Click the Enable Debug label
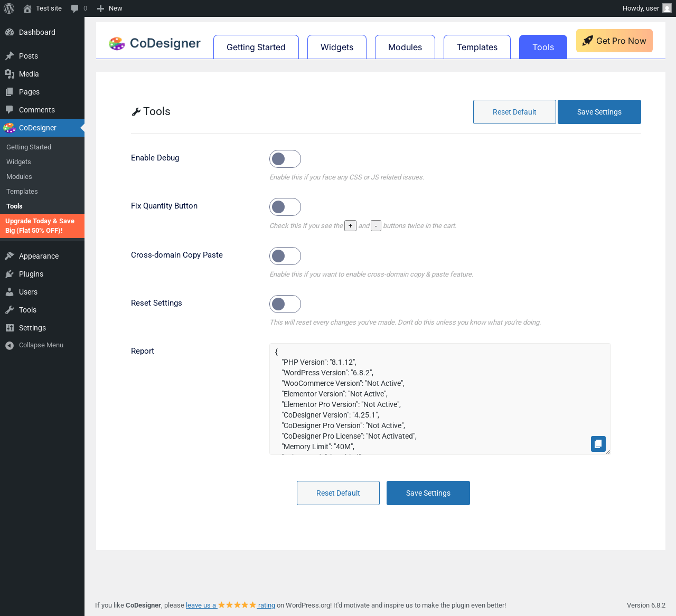 tap(155, 158)
